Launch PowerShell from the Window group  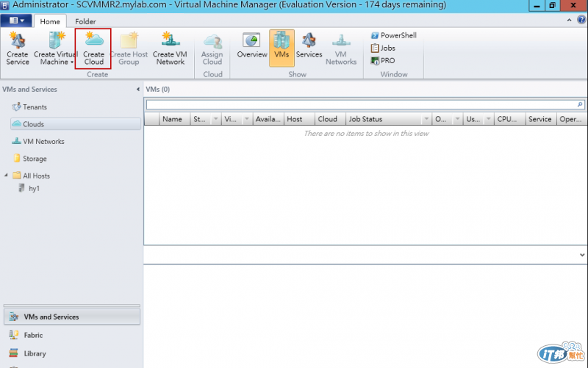[393, 35]
